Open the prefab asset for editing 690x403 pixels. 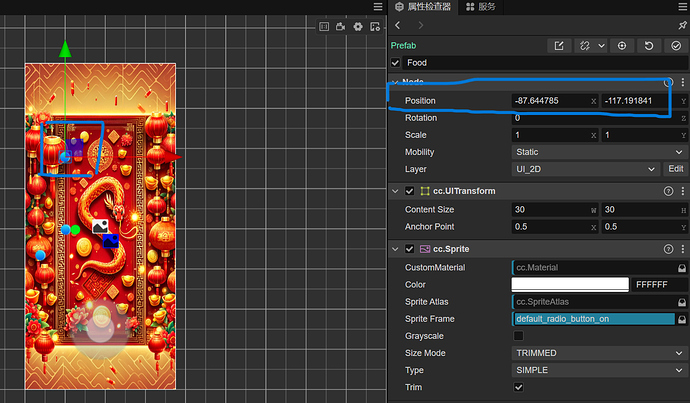coord(559,46)
